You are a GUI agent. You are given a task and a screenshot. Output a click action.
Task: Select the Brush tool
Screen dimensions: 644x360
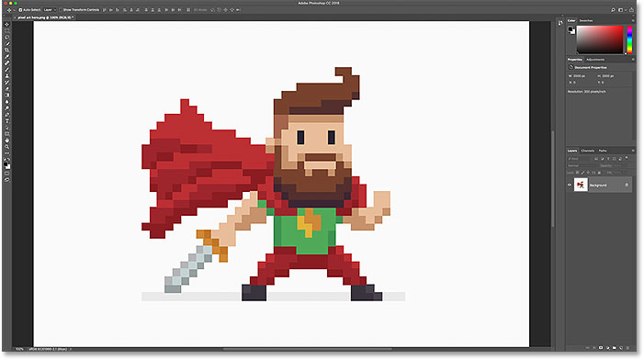coord(7,69)
